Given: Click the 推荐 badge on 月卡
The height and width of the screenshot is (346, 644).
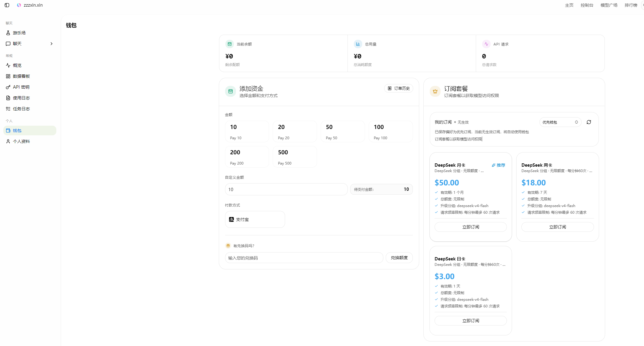Looking at the screenshot, I should 498,165.
